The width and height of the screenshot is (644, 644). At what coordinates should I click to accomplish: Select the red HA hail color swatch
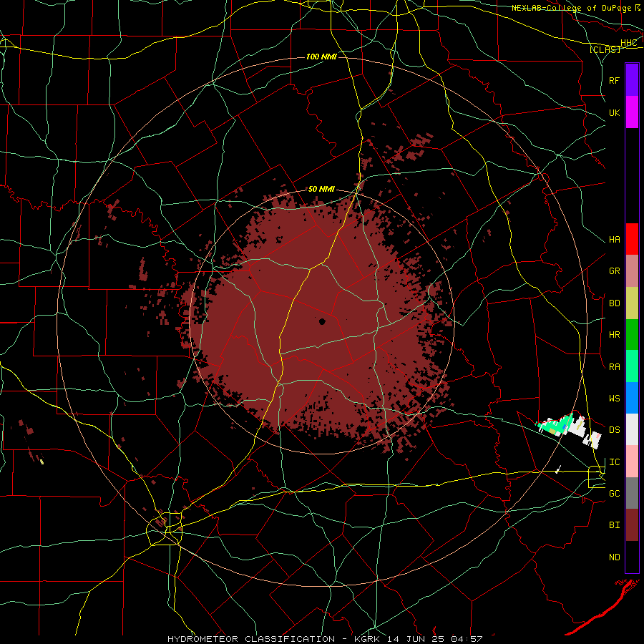(x=632, y=239)
